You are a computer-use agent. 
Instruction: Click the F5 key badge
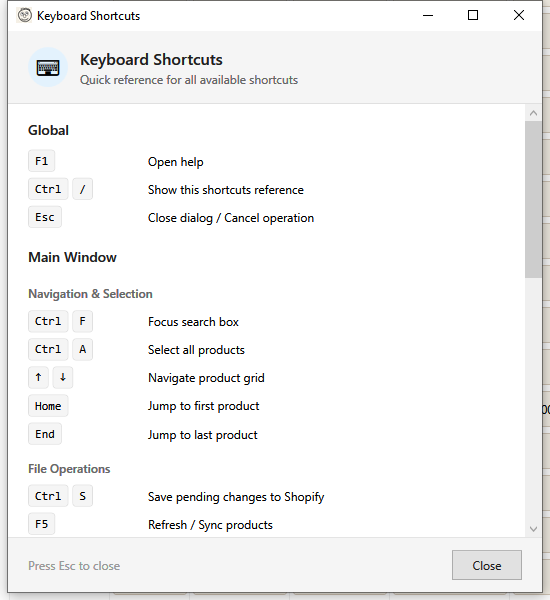click(x=41, y=524)
